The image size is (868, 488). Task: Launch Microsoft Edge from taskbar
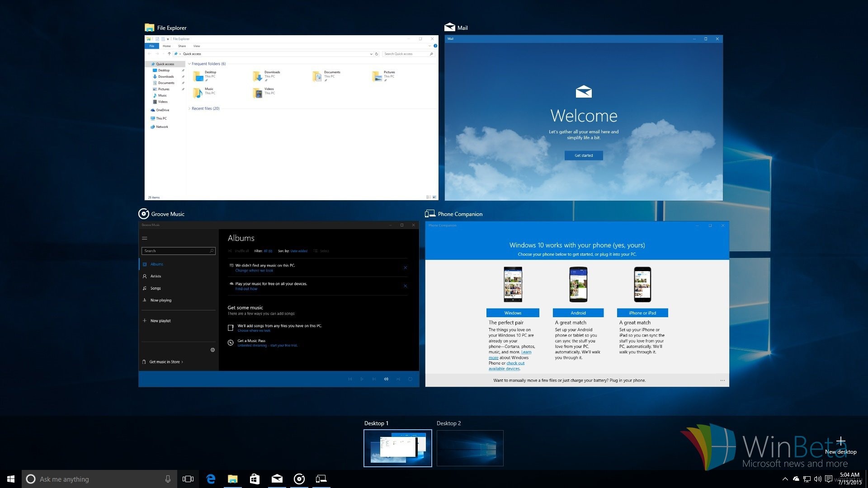(x=211, y=479)
